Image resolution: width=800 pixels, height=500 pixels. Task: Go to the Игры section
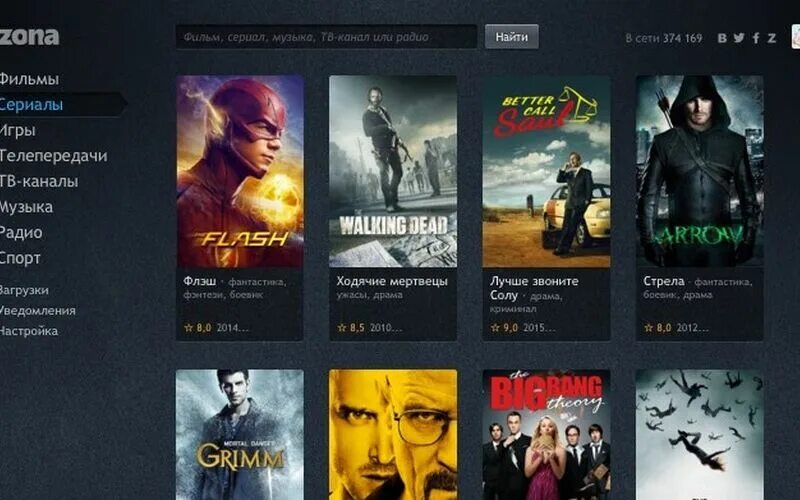17,131
